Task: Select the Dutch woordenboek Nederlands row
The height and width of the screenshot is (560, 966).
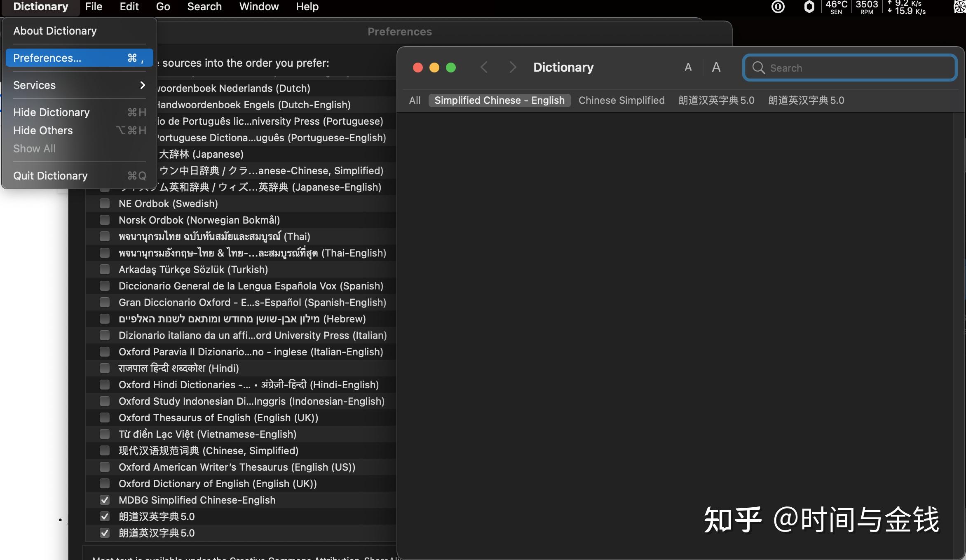Action: click(x=277, y=88)
